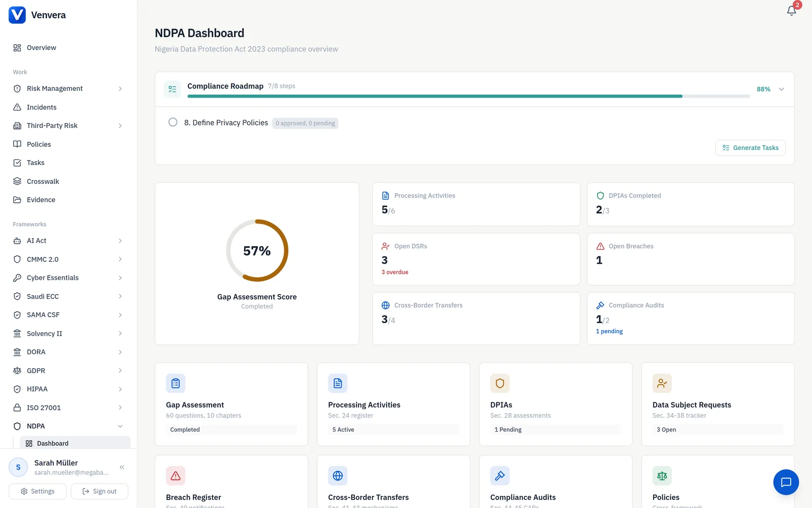The image size is (812, 508).
Task: Expand the DORA framework
Action: pyautogui.click(x=120, y=352)
